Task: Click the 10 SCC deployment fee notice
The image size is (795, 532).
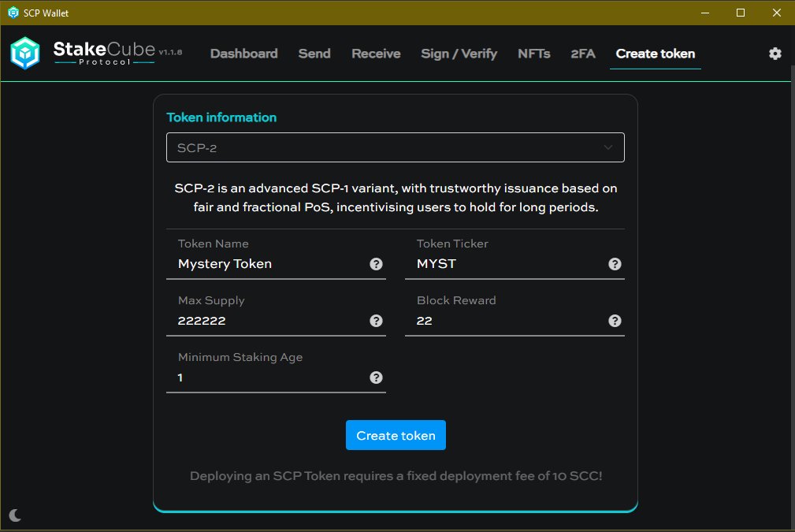Action: point(396,476)
